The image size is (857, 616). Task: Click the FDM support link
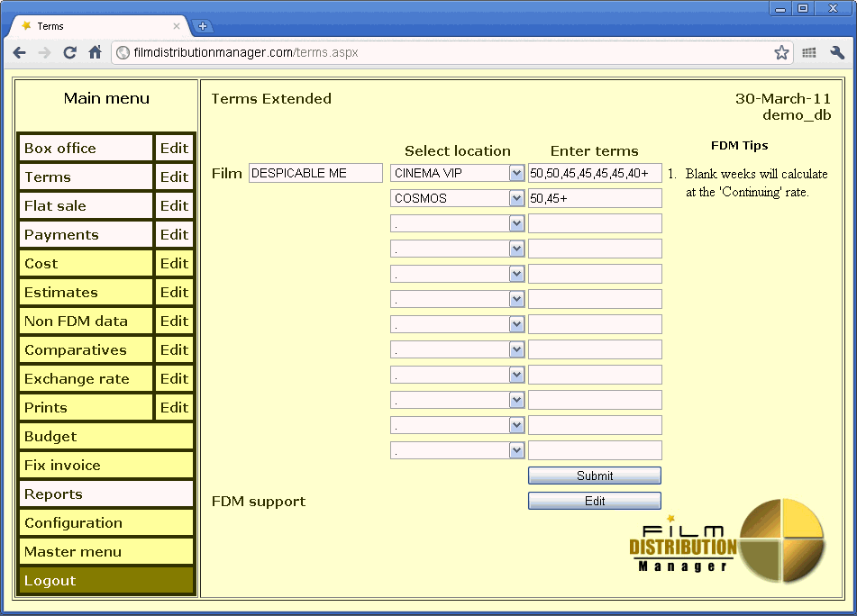click(x=259, y=502)
